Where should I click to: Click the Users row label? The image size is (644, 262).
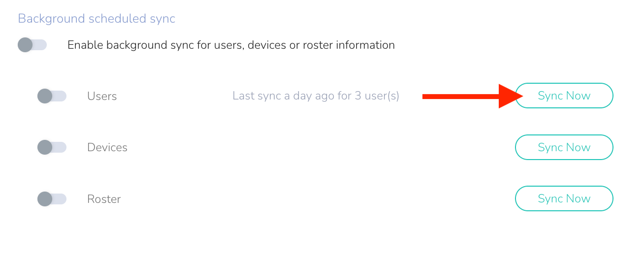[102, 96]
